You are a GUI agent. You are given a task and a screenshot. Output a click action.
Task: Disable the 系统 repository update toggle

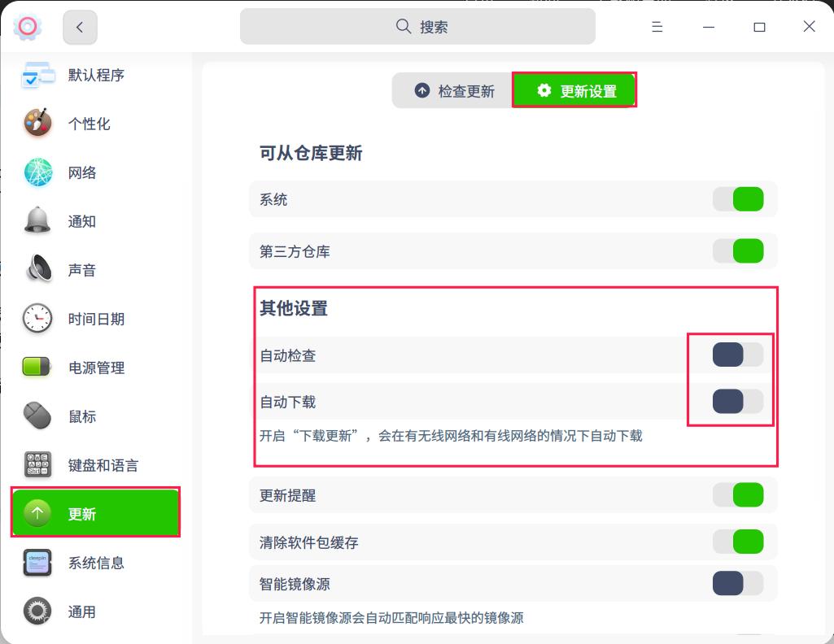[739, 199]
